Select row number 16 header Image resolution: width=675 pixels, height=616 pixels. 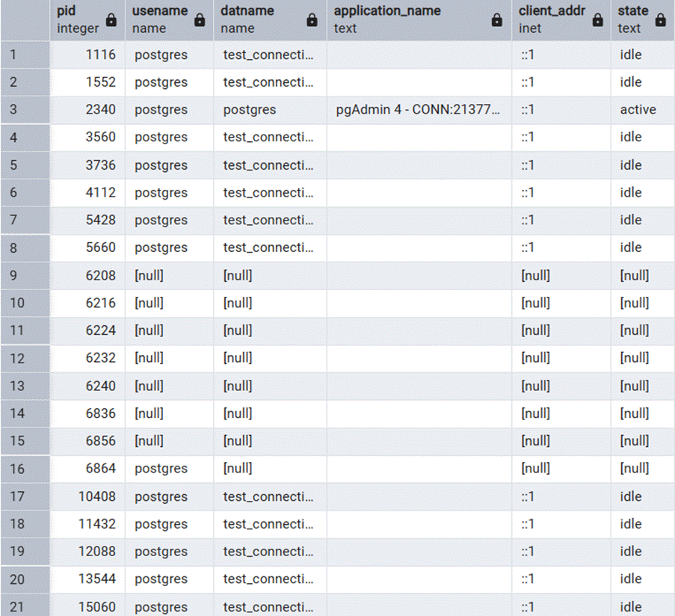click(x=25, y=468)
